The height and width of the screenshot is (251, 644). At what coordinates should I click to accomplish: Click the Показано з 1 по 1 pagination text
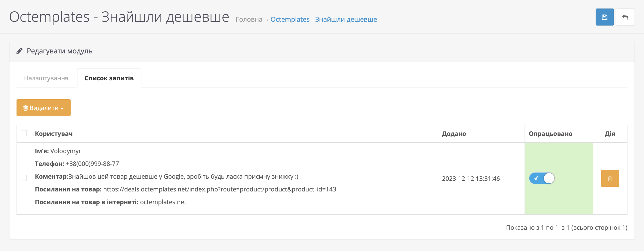[566, 227]
